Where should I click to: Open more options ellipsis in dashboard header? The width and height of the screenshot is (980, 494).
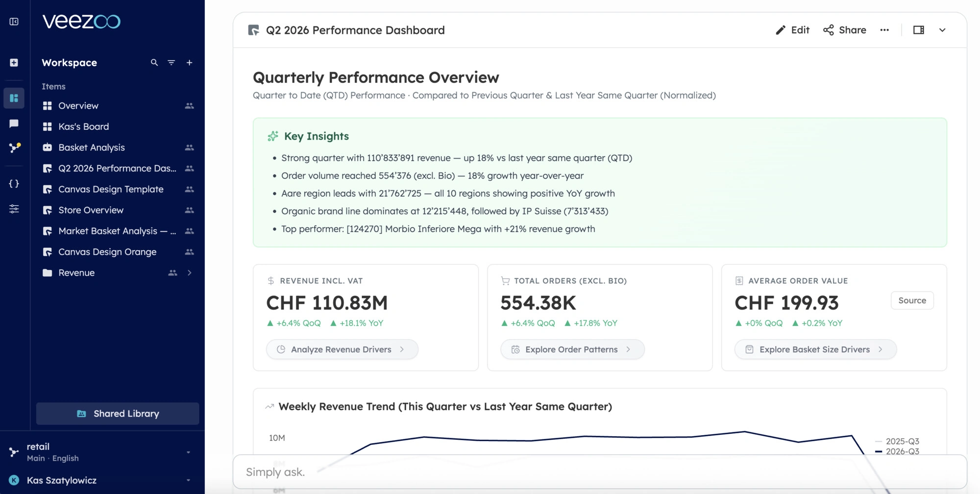point(884,30)
